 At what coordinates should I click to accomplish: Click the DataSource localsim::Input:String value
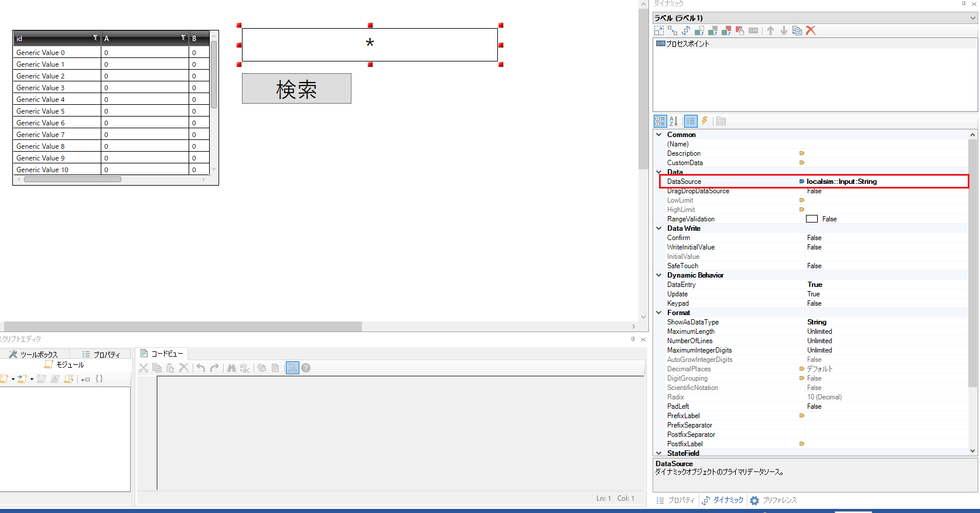[x=842, y=182]
